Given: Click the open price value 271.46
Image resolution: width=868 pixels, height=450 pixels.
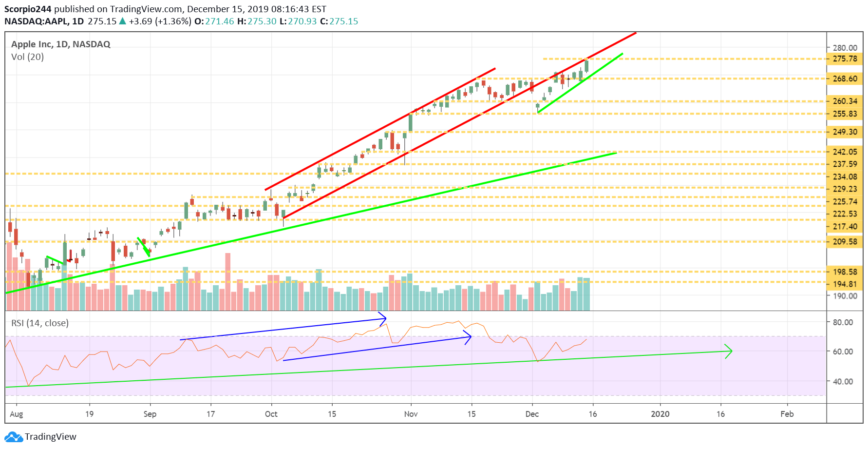Looking at the screenshot, I should click(220, 21).
